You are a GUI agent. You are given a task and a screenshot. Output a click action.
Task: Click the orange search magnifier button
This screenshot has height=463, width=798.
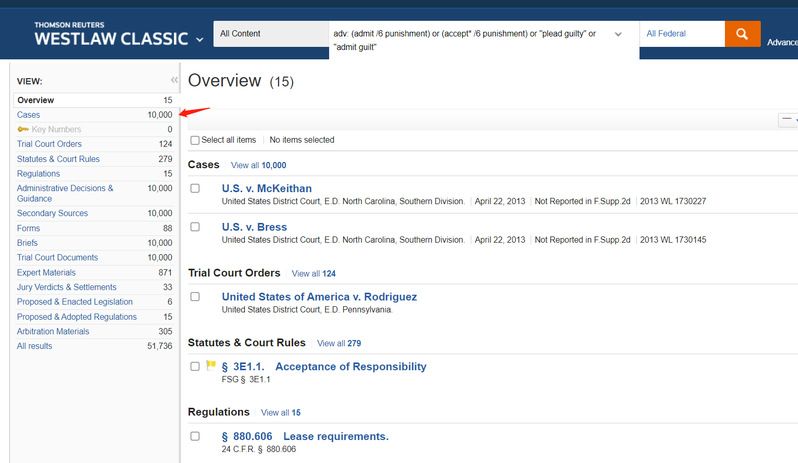click(x=742, y=34)
